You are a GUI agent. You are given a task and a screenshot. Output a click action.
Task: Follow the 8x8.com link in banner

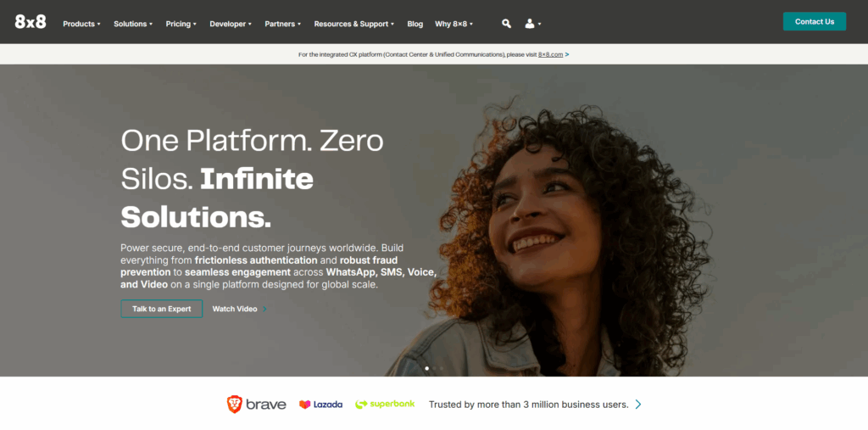[550, 54]
